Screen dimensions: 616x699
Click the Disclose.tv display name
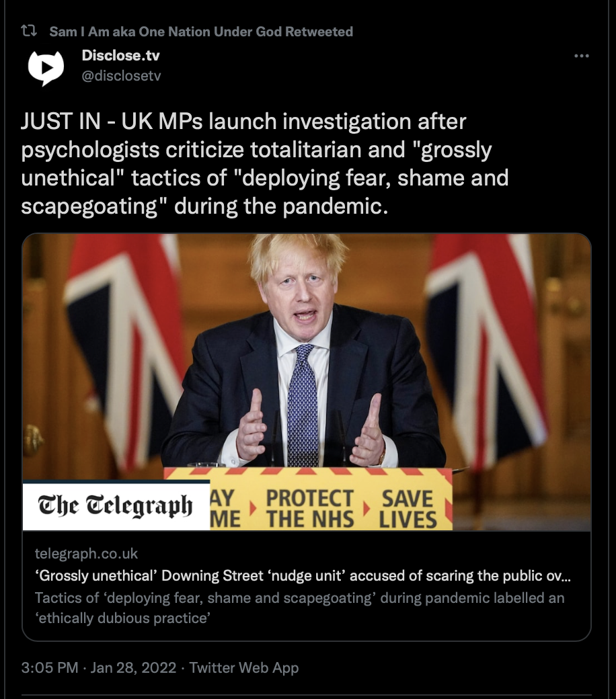[x=120, y=55]
